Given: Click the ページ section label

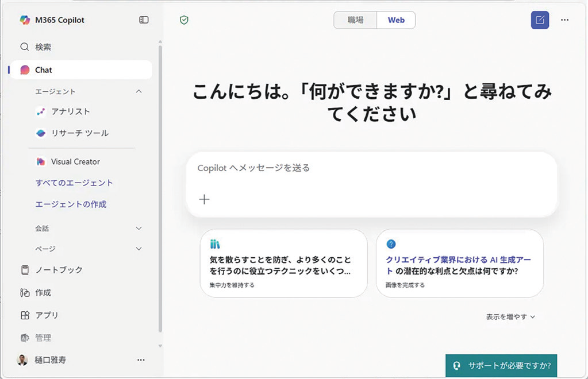Looking at the screenshot, I should (45, 249).
